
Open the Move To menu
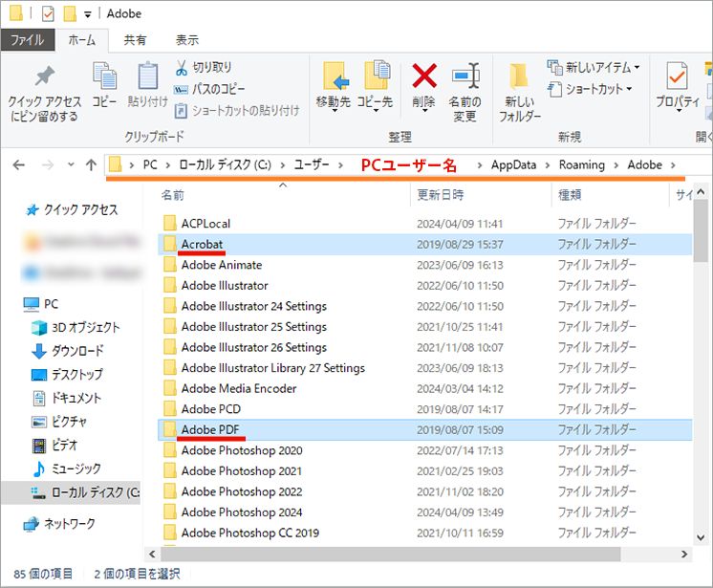click(x=334, y=86)
